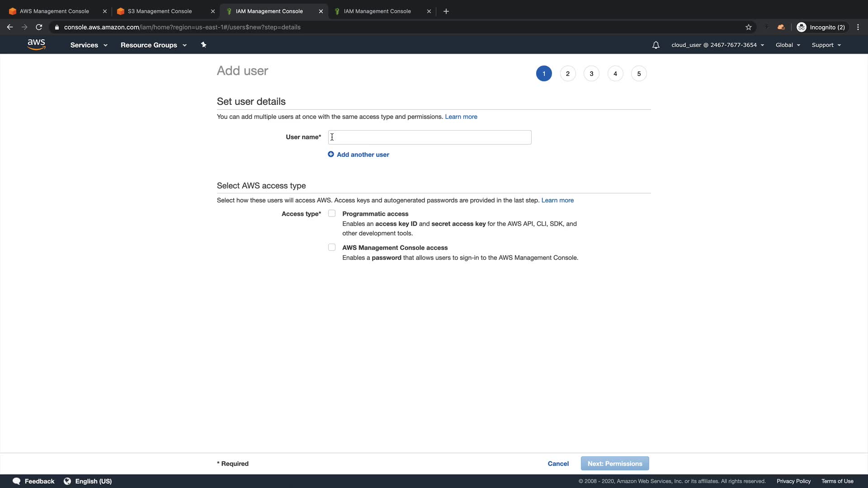Expand the cloud_user account dropdown
The width and height of the screenshot is (868, 488).
[x=717, y=45]
